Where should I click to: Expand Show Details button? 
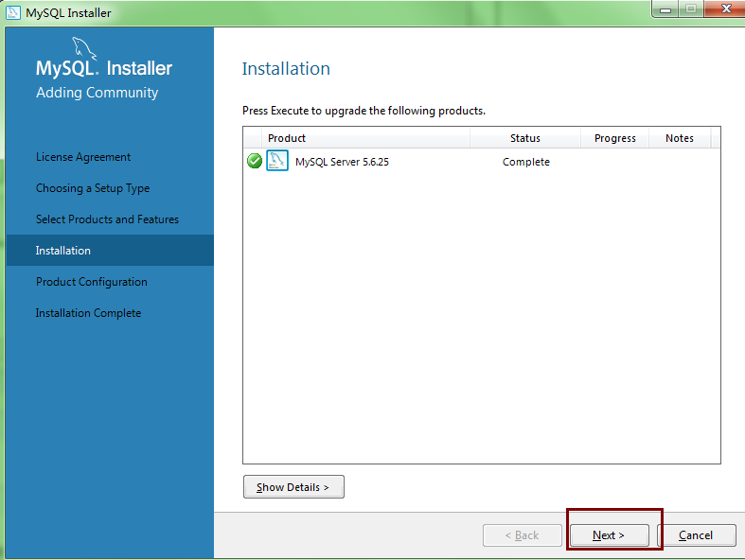293,487
